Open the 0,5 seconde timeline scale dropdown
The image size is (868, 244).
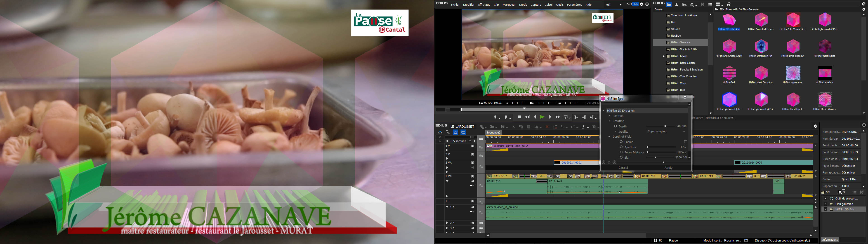coord(470,141)
